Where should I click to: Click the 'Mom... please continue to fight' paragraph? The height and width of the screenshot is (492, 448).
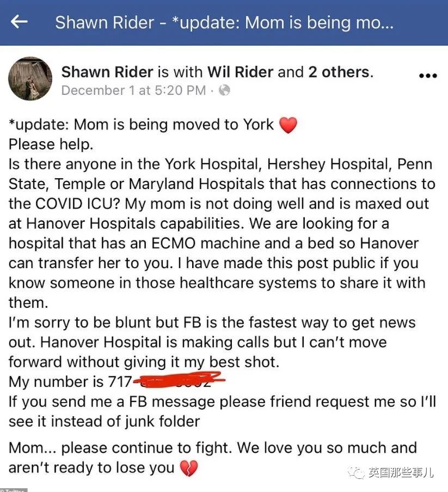coord(212,458)
